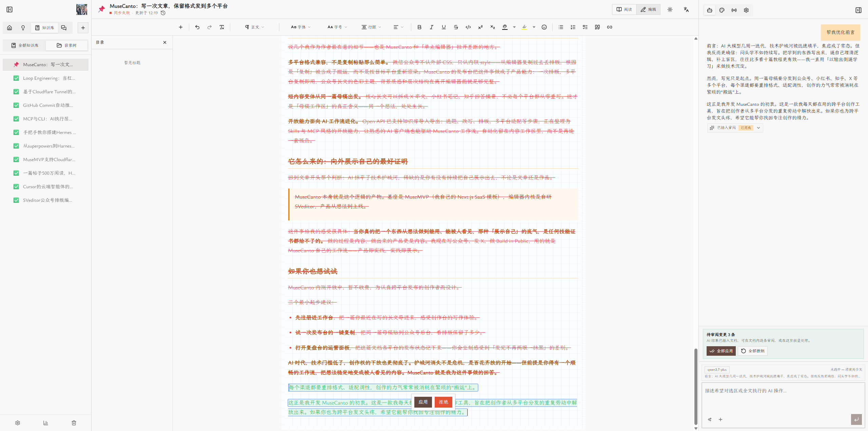
Task: Select the qwen3.7-plus model chip
Action: pyautogui.click(x=717, y=370)
